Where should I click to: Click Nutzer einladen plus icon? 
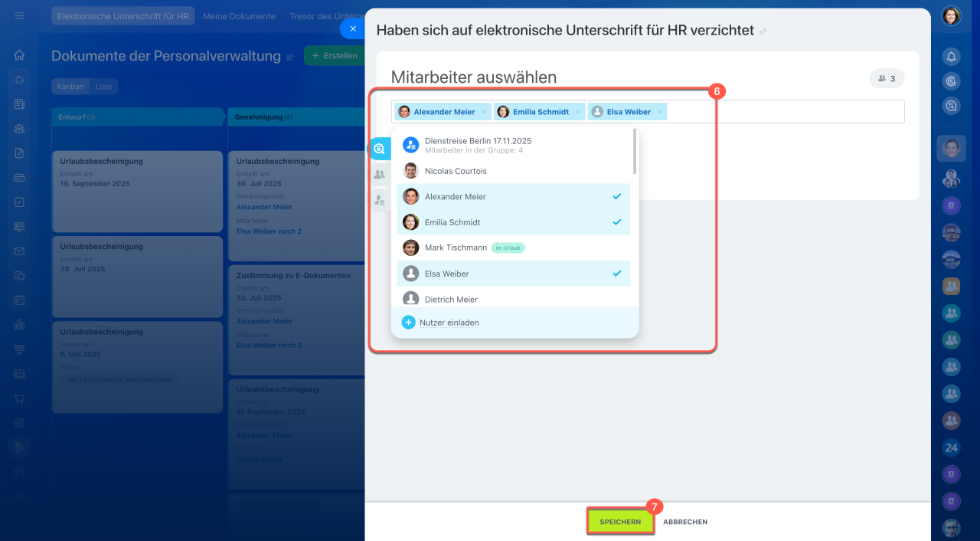[x=409, y=323]
